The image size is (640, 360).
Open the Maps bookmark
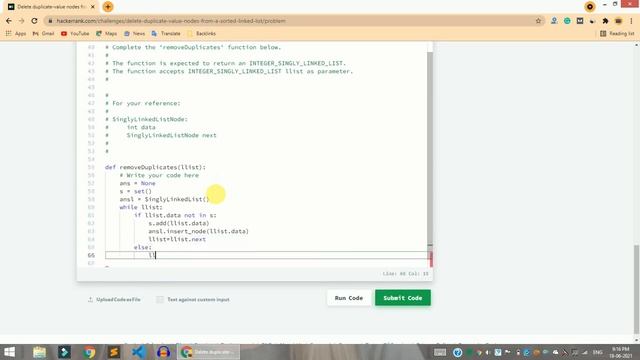click(107, 33)
